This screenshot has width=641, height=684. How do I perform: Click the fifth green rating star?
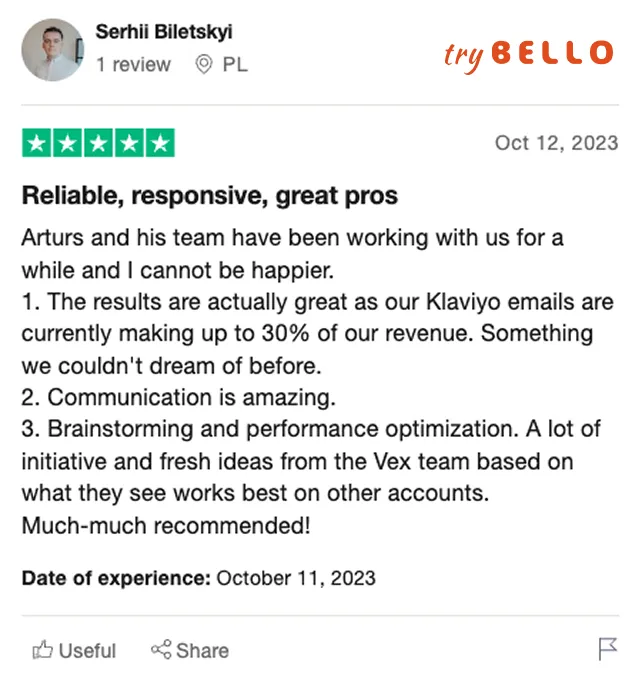[x=160, y=143]
